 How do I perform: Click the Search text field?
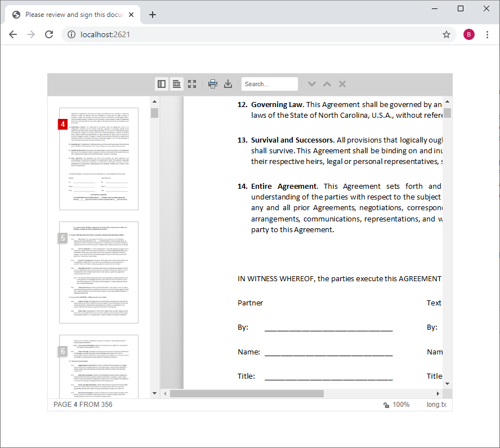[270, 84]
